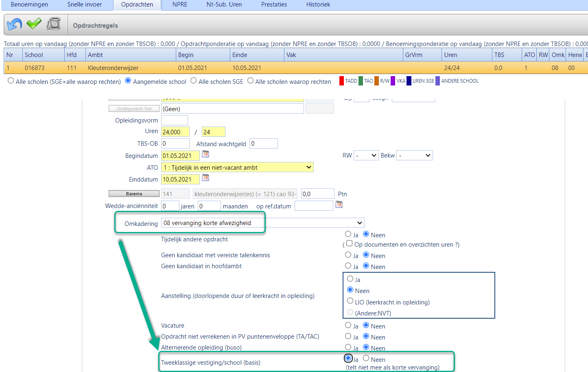Click the green checkmark save icon
This screenshot has width=588, height=372.
34,24
